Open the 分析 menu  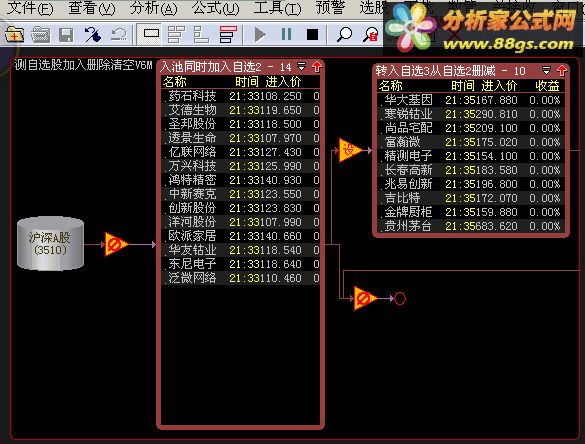153,8
